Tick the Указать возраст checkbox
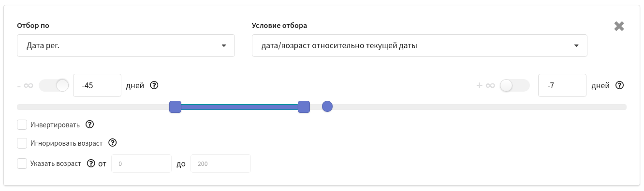Image resolution: width=644 pixels, height=191 pixels. click(22, 164)
